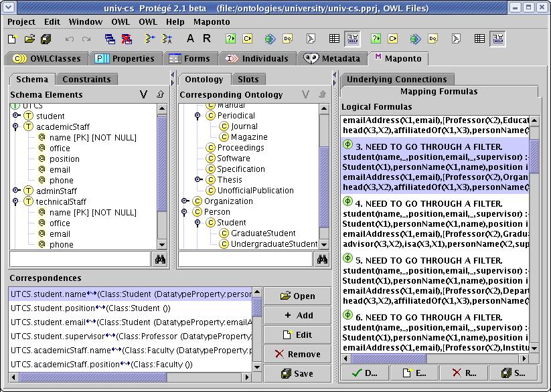Expand the Organization ontology class
Viewport: 551px width, 392px height.
click(185, 201)
